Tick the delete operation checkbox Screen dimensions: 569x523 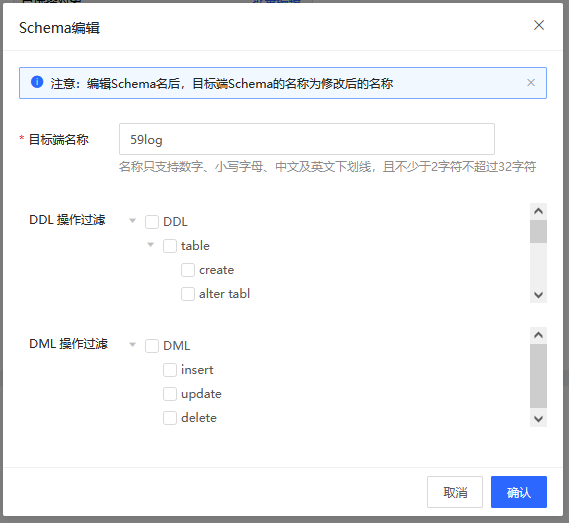[170, 418]
